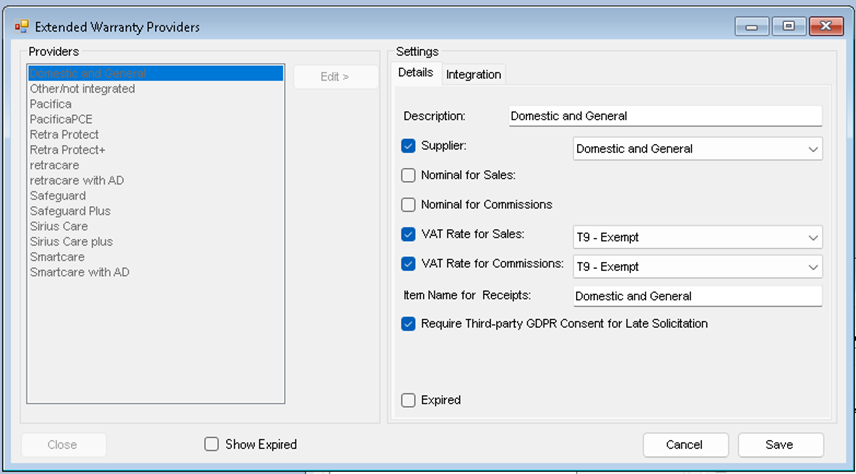Minimize the Extended Warranty Providers window
Viewport: 856px width, 474px height.
point(752,26)
